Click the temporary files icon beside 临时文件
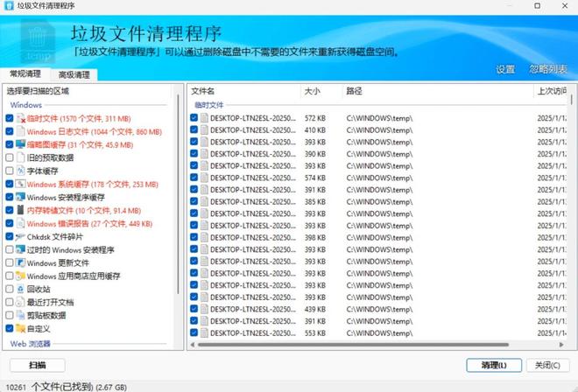Image resolution: width=578 pixels, height=392 pixels. point(21,119)
